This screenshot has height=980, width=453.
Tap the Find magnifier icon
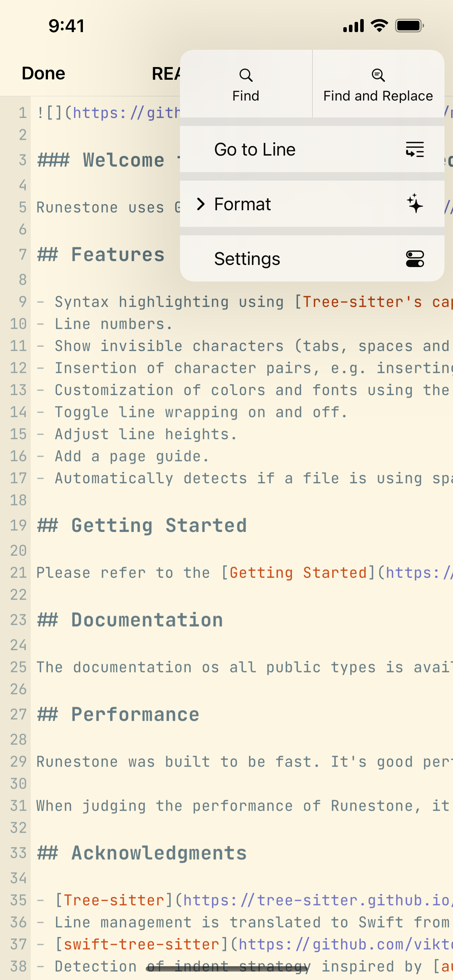(x=246, y=75)
